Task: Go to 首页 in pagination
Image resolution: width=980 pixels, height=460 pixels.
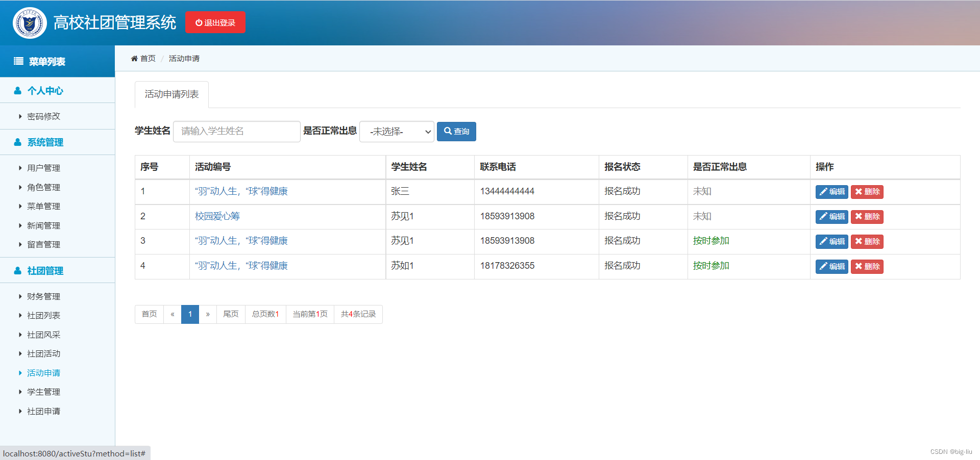Action: [149, 314]
